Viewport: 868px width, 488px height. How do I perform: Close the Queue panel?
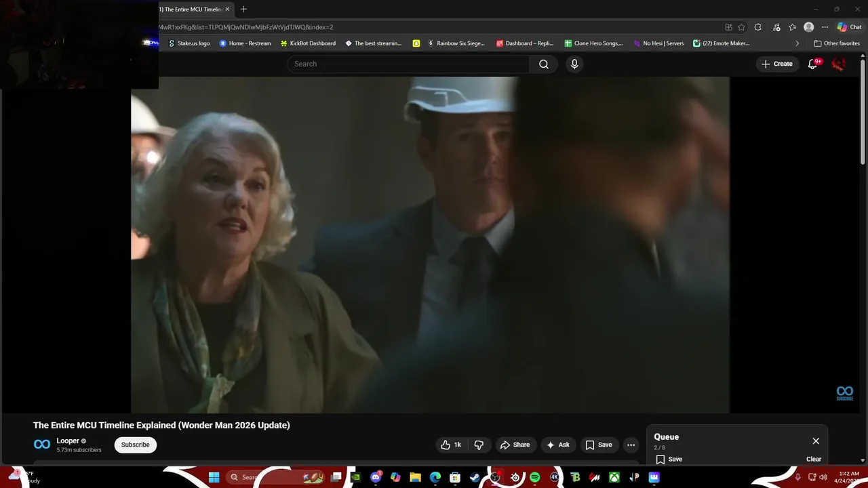click(x=816, y=441)
